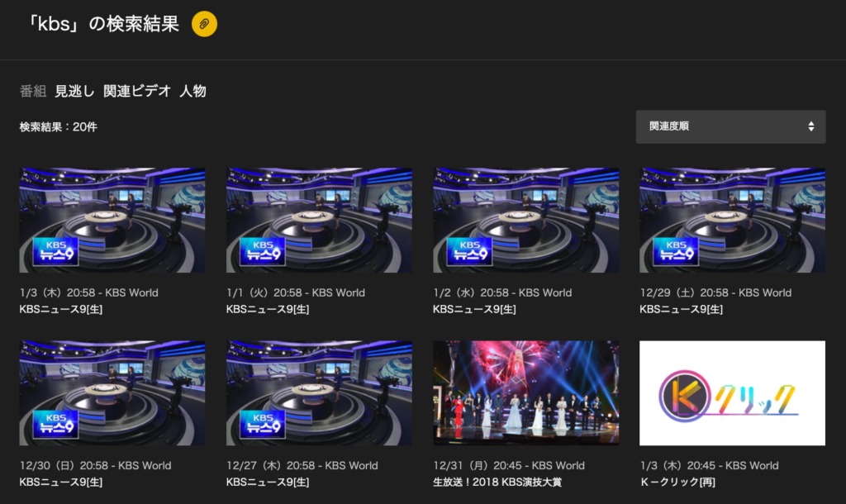Viewport: 846px width, 504px height.
Task: Click the KBSニュース9[生] title dated 12/30 (日)
Action: pyautogui.click(x=61, y=482)
